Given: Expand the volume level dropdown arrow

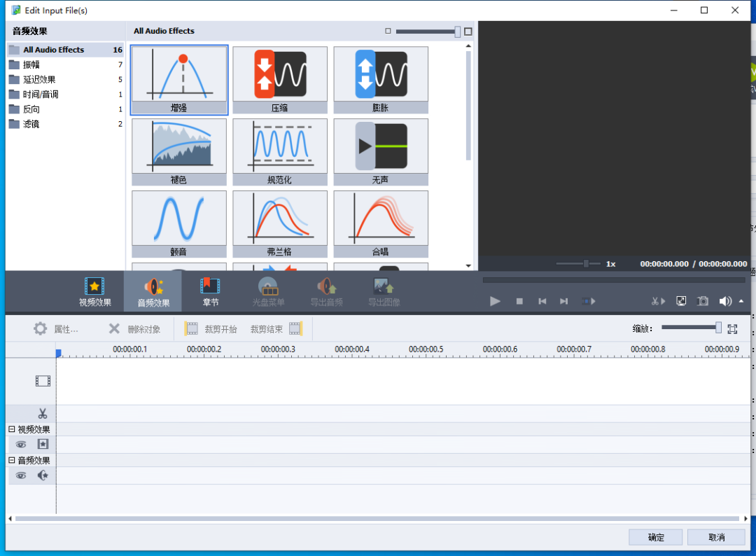Looking at the screenshot, I should click(741, 301).
